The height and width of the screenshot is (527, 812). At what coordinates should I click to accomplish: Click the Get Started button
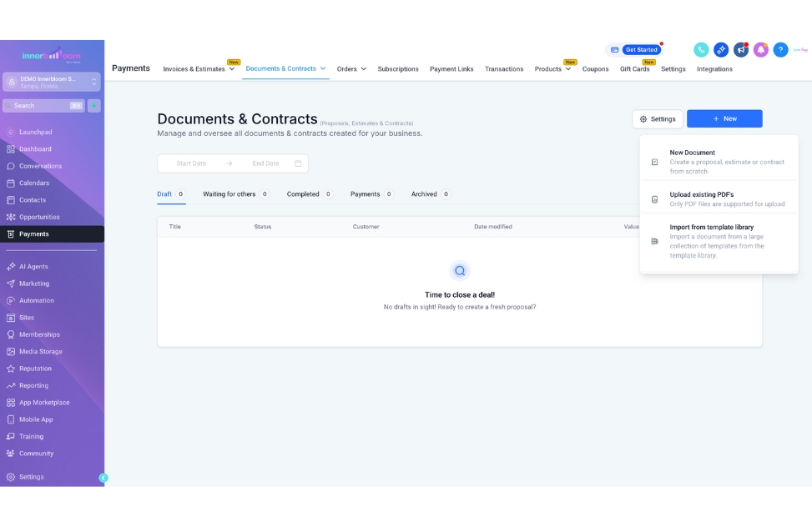pyautogui.click(x=641, y=50)
